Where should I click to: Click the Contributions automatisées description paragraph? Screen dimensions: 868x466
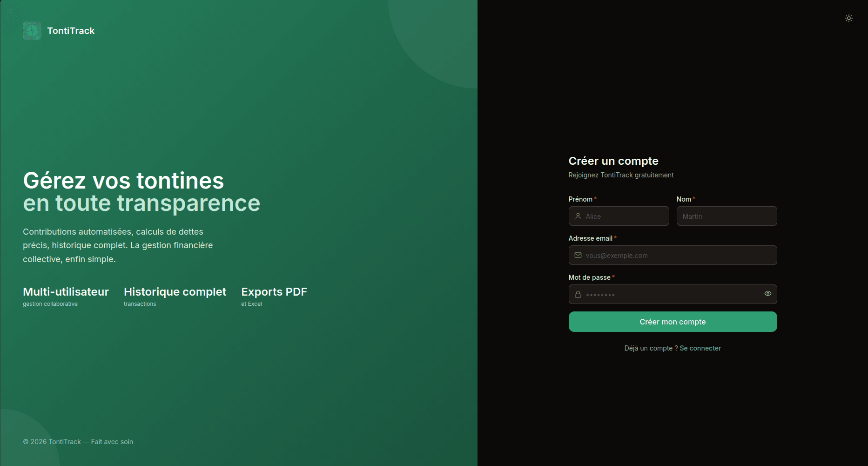click(x=118, y=245)
